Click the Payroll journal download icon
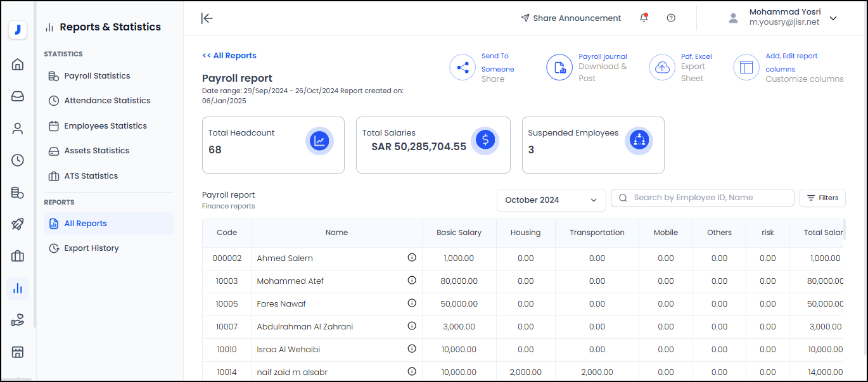 (559, 67)
